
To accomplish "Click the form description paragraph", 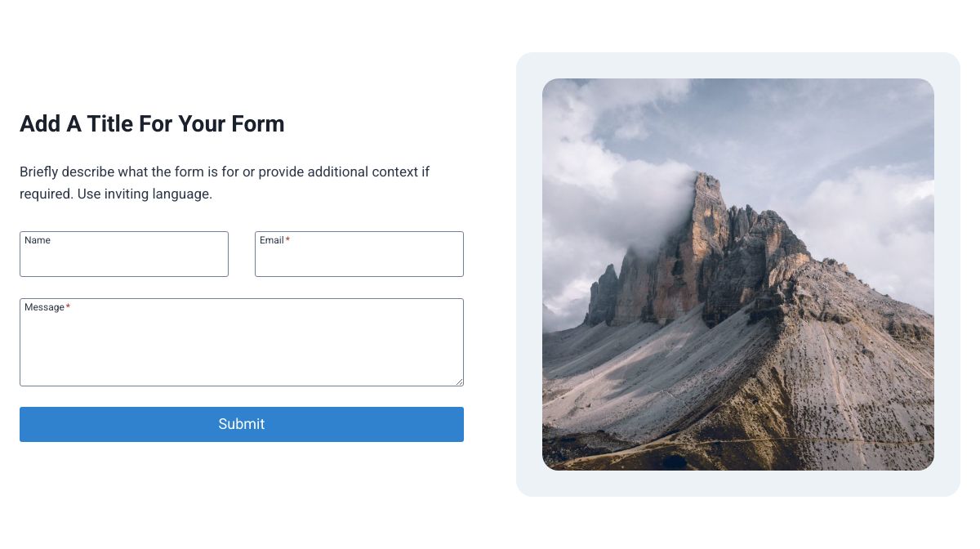I will click(225, 172).
